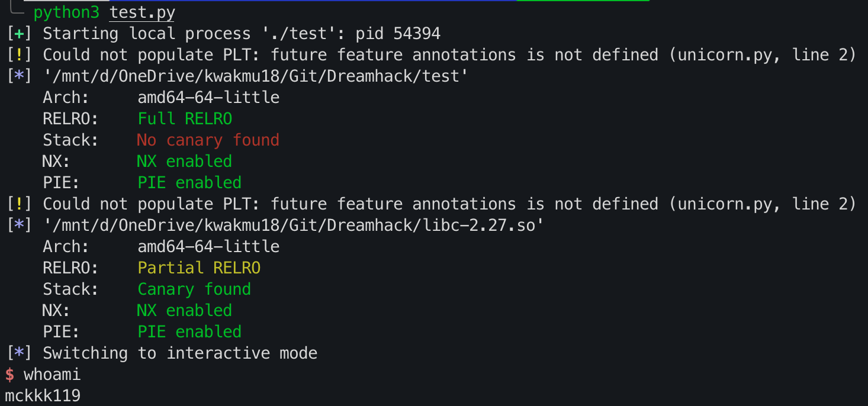
Task: Click the green [+] status marker
Action: 19,33
